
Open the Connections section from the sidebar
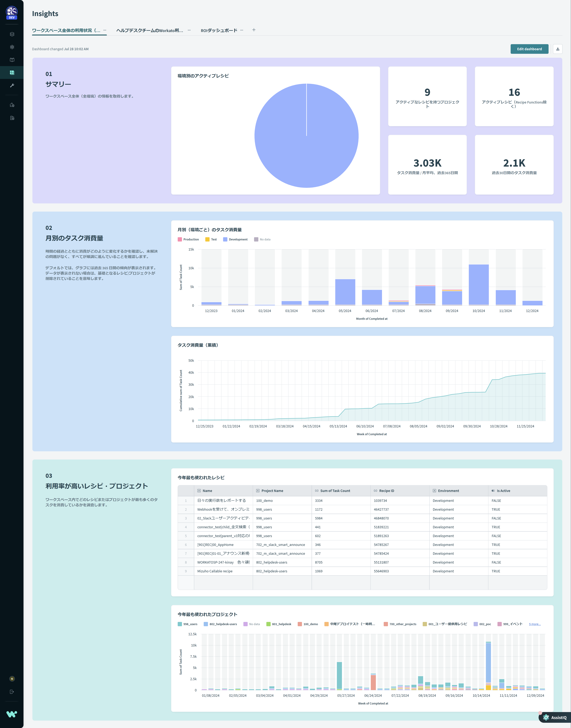(12, 47)
